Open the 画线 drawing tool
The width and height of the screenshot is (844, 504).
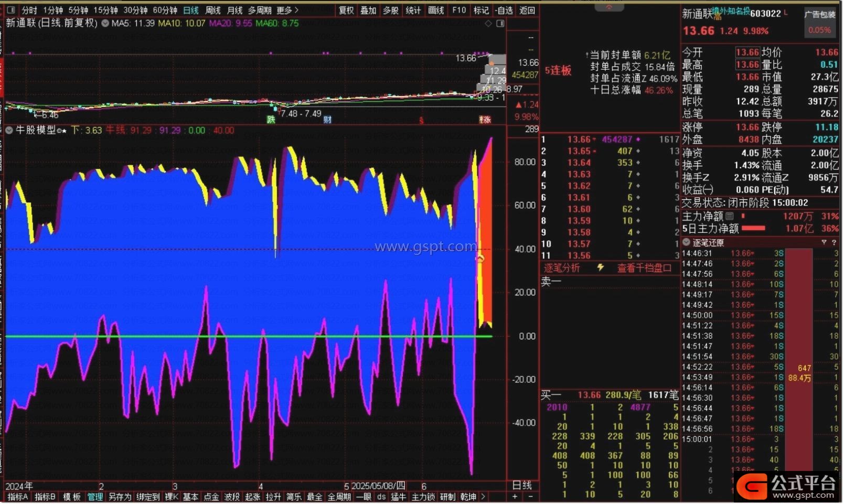pos(436,10)
